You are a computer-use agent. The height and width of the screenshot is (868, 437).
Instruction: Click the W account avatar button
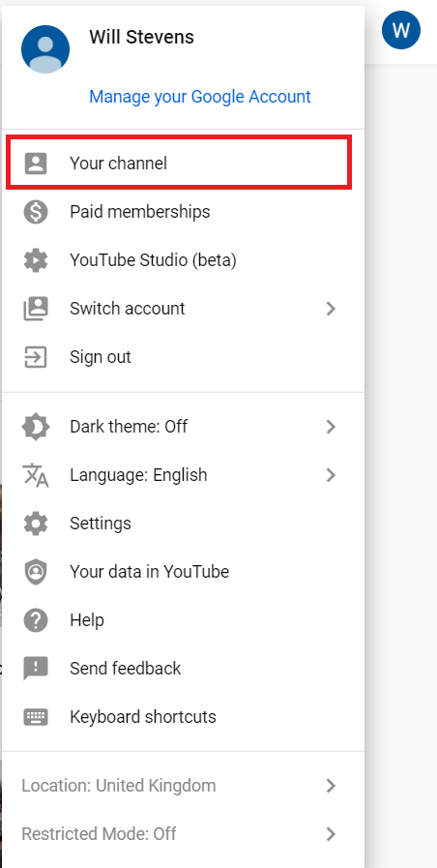point(401,30)
